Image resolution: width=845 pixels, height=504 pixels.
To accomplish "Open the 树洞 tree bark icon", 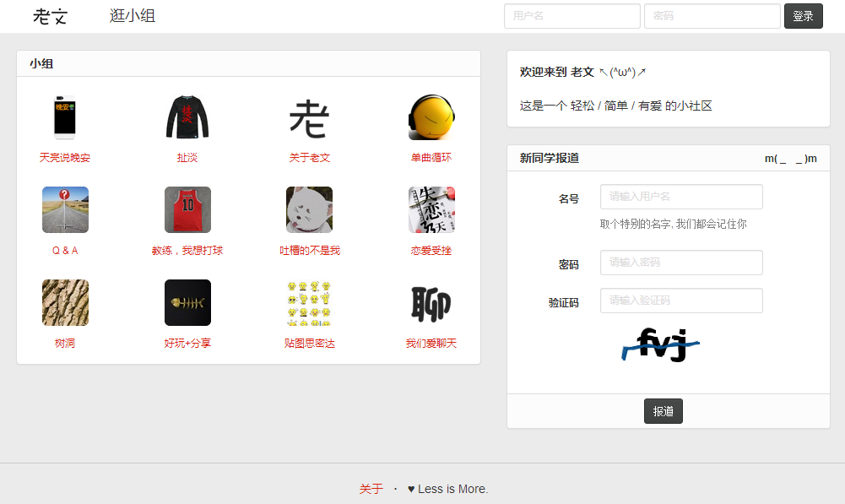I will tap(65, 302).
